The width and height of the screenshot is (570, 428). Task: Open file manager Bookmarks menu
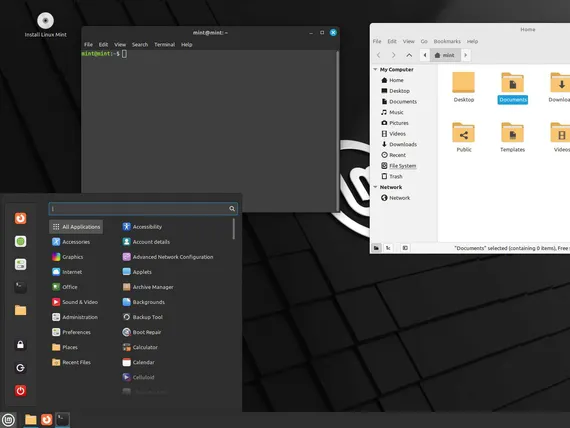(x=447, y=41)
